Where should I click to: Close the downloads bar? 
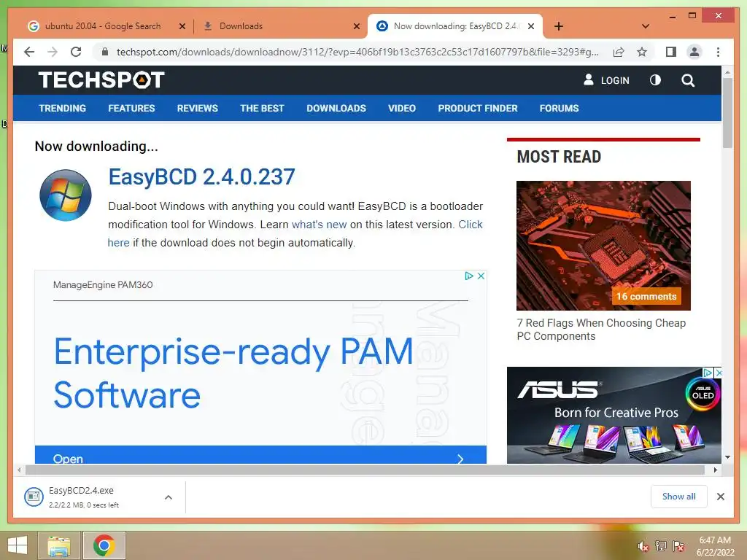click(x=720, y=497)
